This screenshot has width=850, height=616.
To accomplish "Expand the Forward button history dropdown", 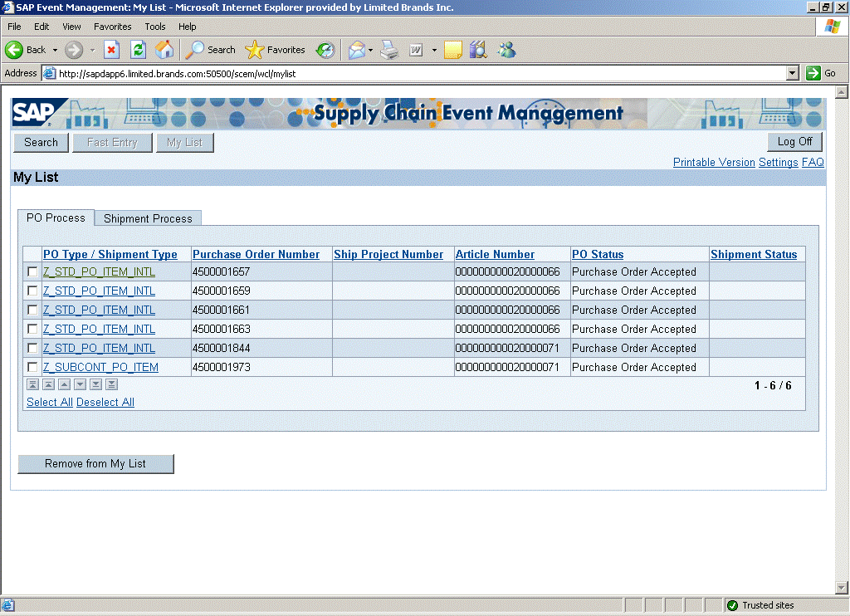I will coord(92,50).
